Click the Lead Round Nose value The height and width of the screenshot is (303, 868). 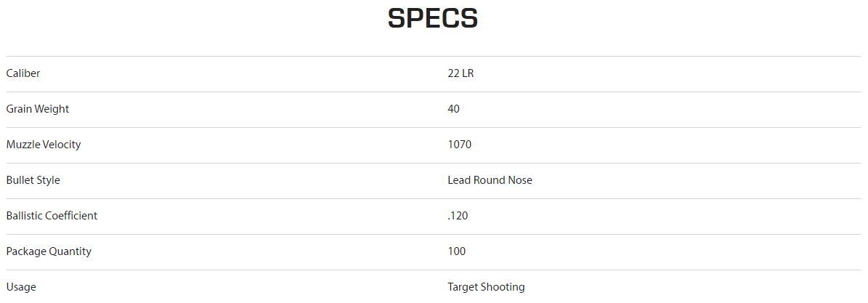point(490,180)
